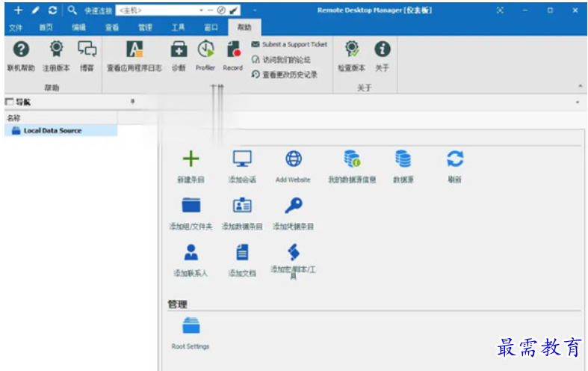
Task: Click the refresh icon in title bar
Action: click(x=52, y=10)
